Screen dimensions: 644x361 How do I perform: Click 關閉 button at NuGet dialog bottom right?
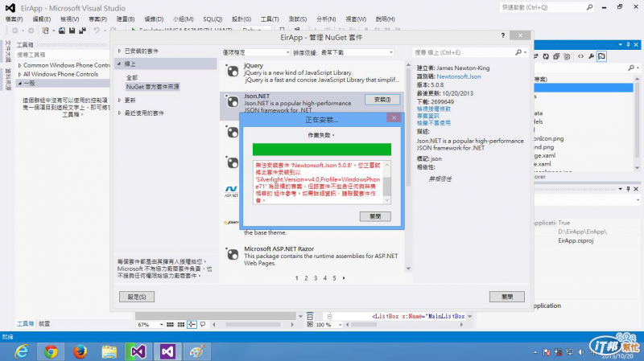[x=507, y=297]
